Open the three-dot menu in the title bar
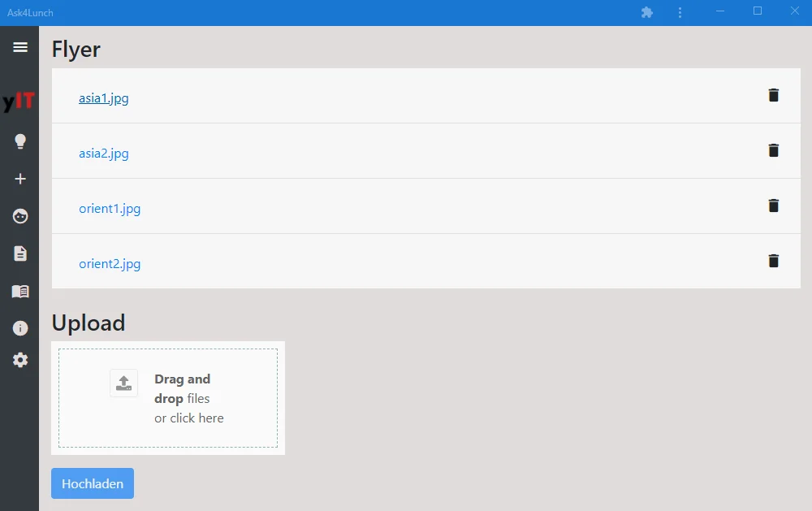 [680, 12]
